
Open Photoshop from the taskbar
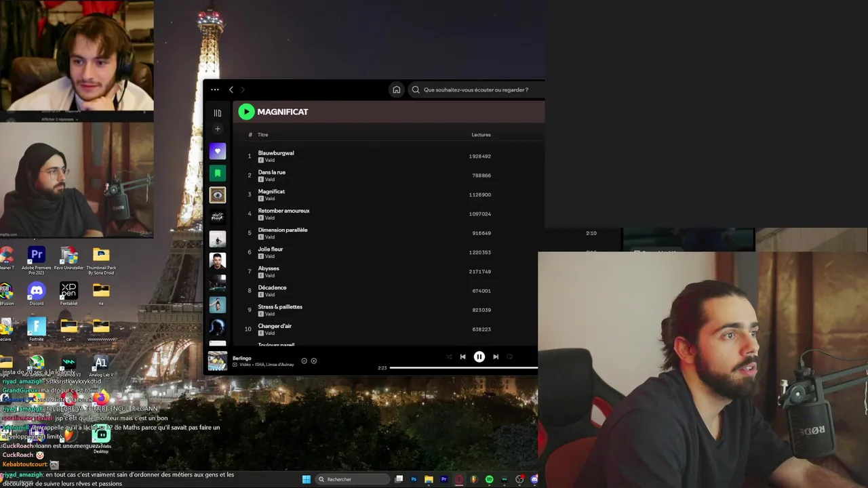414,479
